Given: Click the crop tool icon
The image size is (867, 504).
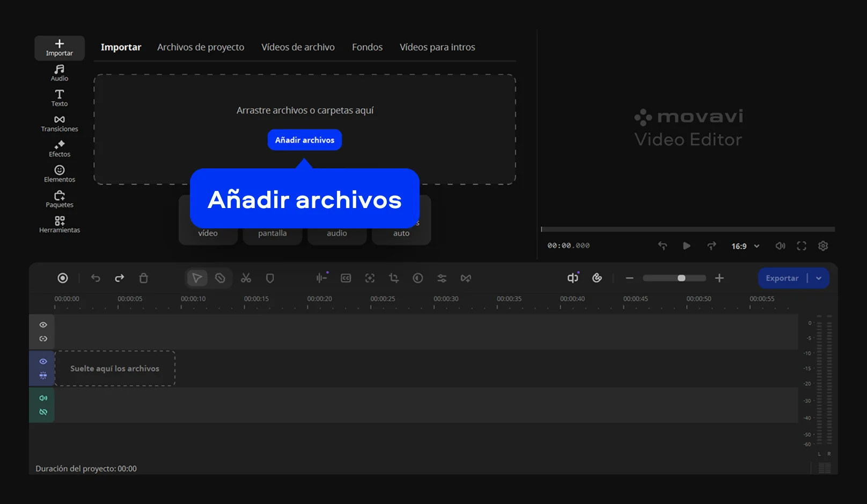Looking at the screenshot, I should tap(394, 278).
